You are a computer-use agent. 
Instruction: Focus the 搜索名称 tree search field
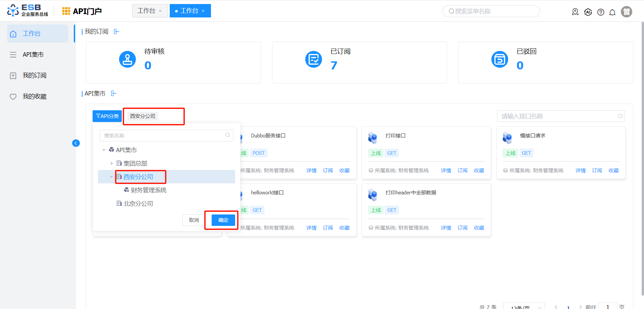[166, 135]
